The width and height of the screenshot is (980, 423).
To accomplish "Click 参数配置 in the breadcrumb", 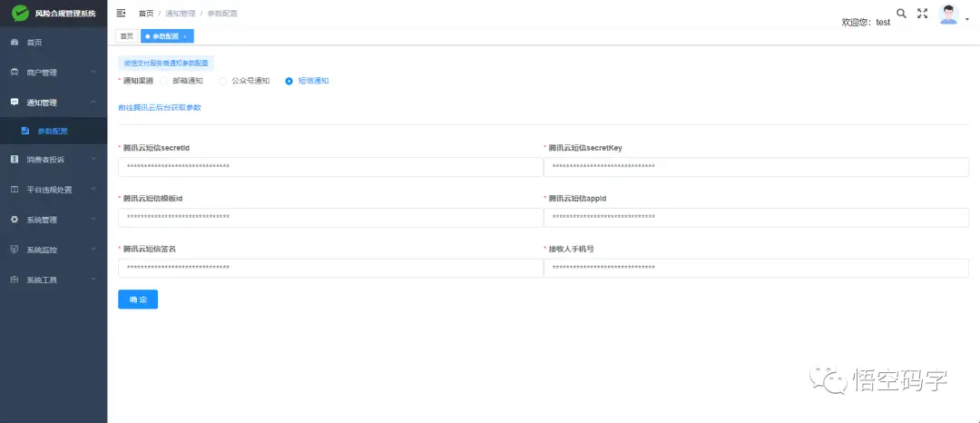I will click(x=222, y=13).
